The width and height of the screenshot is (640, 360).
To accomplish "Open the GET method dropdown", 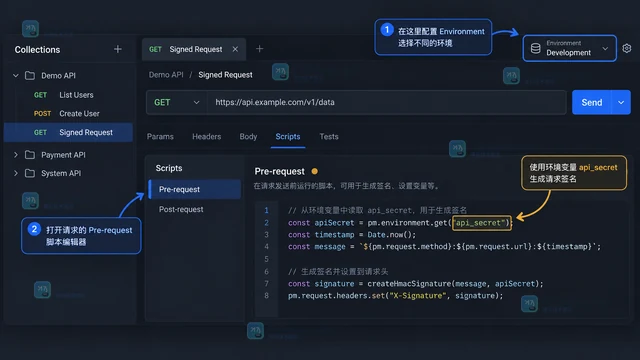I will (x=176, y=102).
